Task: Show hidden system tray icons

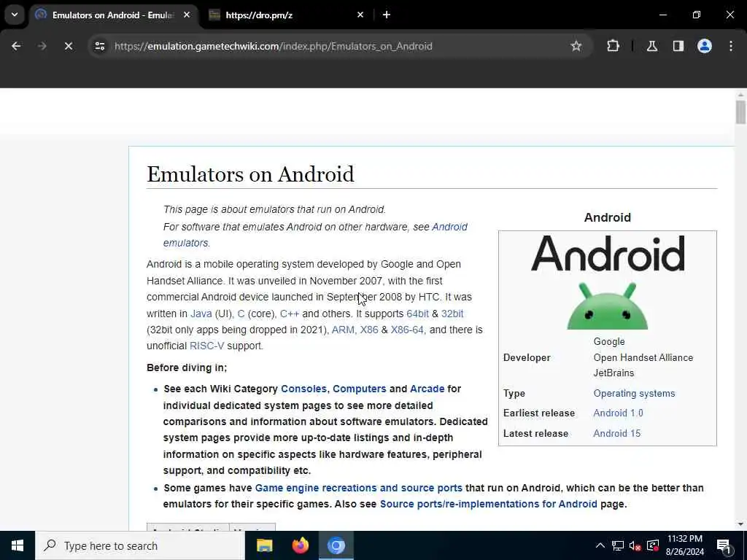Action: [600, 545]
